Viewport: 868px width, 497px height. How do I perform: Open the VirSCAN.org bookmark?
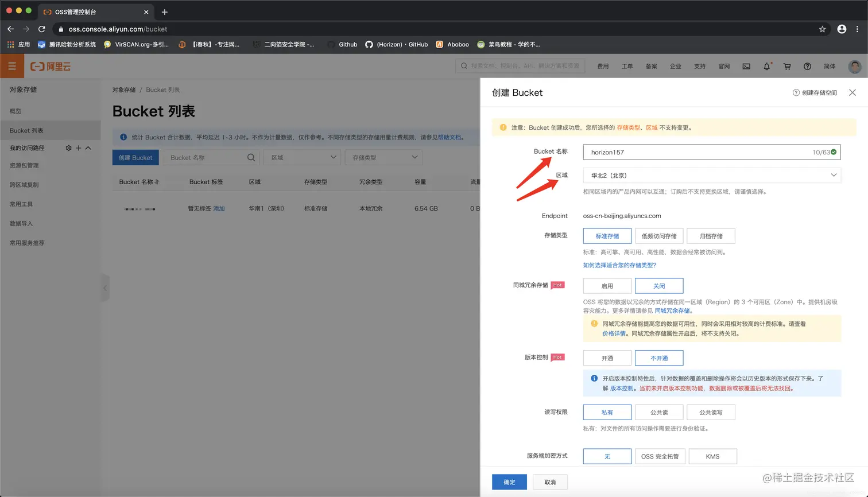click(x=136, y=44)
